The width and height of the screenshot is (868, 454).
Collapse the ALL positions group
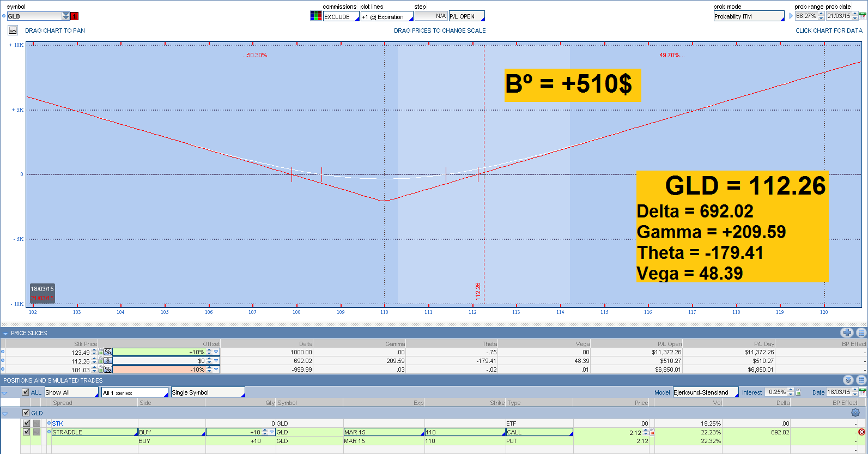click(x=4, y=393)
